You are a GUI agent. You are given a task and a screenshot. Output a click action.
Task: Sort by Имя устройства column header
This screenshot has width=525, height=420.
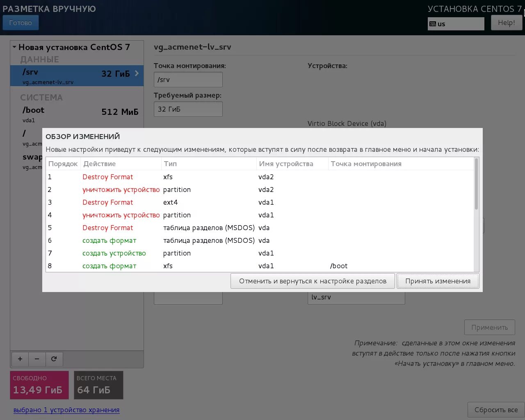coord(292,164)
